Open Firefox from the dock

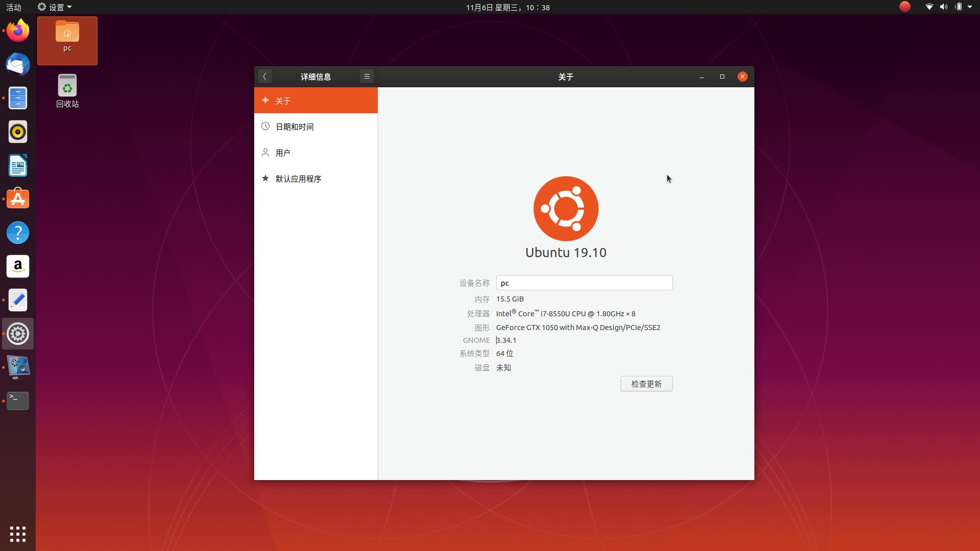pos(18,31)
